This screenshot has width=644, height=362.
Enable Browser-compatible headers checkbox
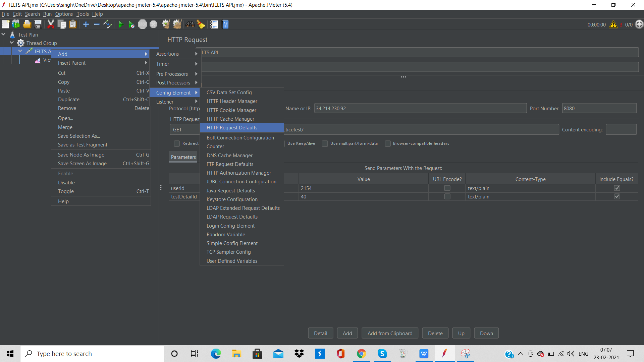coord(388,143)
